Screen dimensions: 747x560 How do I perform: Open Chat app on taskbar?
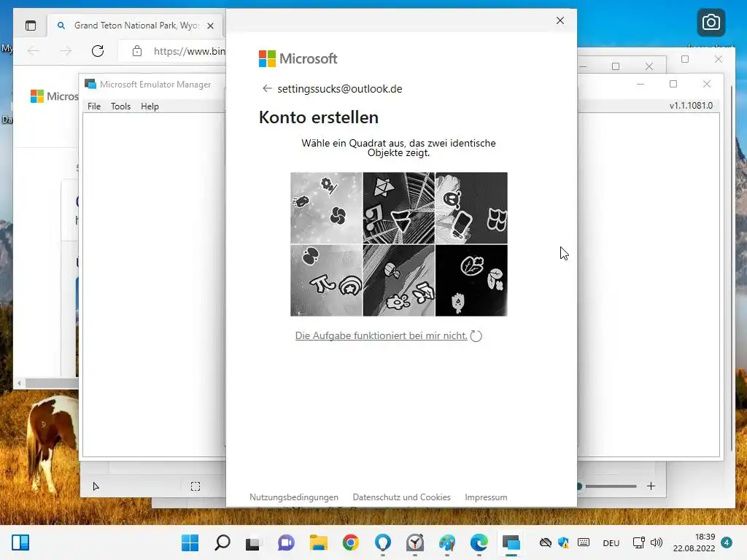click(x=286, y=542)
